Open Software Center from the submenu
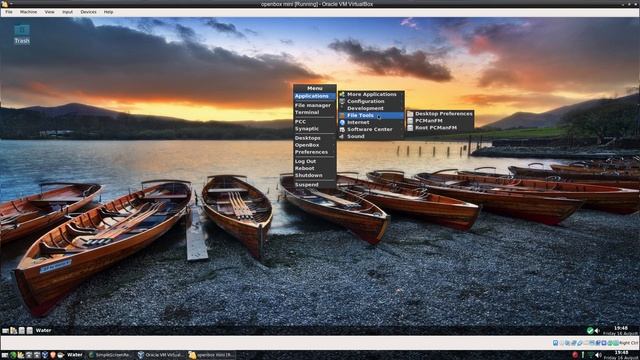 [371, 129]
